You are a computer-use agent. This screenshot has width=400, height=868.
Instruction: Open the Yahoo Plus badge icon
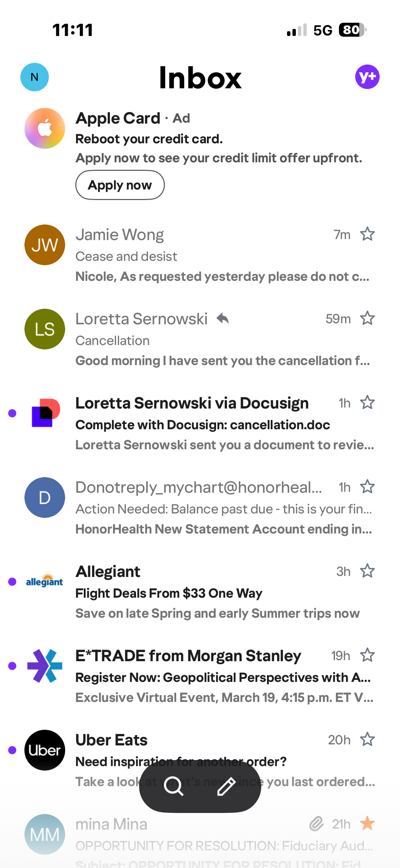[367, 77]
